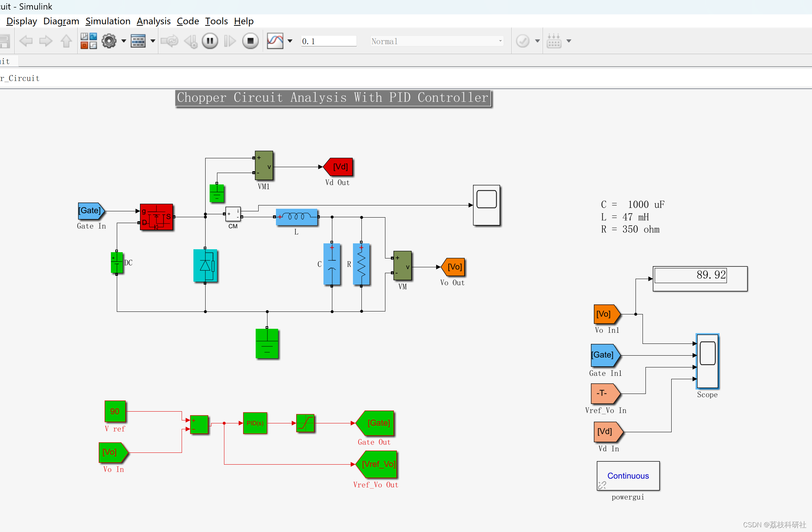Expand the Data Inspector dropdown arrow

290,41
